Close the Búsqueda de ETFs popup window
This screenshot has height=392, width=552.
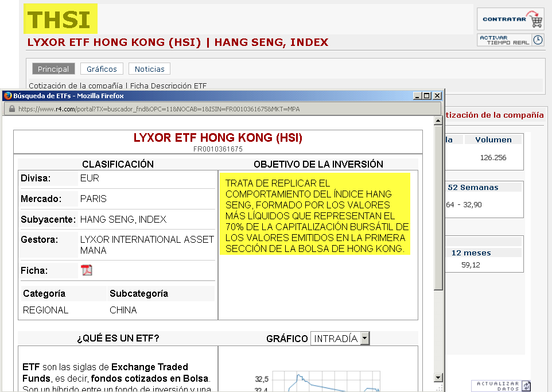(x=437, y=96)
